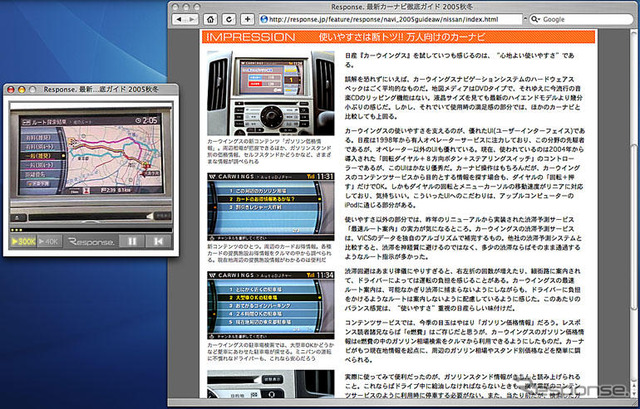Viewport: 640px width, 409px height.
Task: Grab the Safari vertical scrollbar thumb
Action: click(x=634, y=227)
